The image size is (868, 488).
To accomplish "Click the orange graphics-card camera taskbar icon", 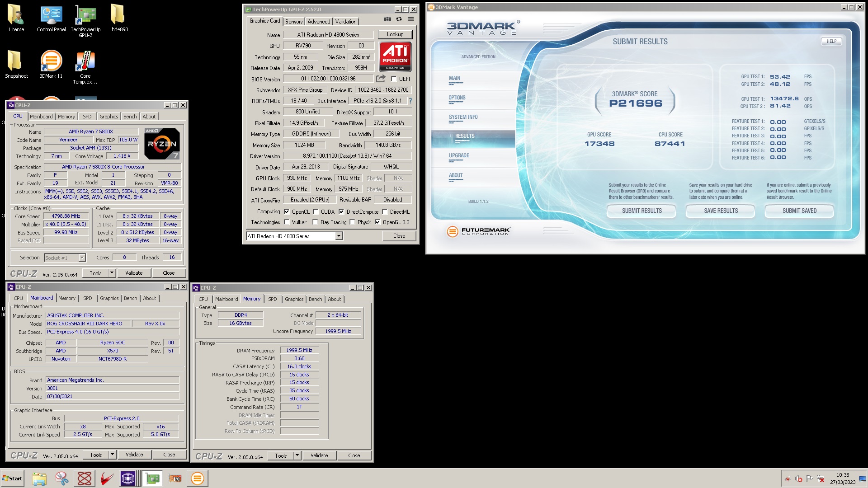I will pos(175,479).
